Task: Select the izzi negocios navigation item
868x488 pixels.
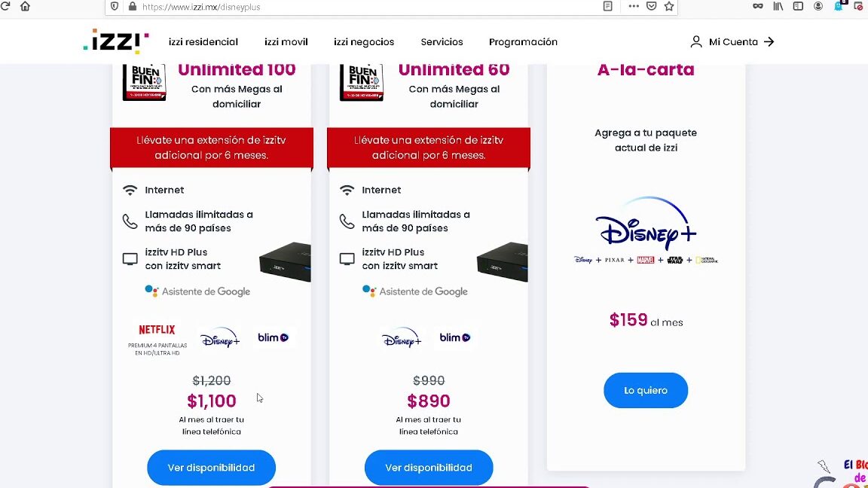Action: pyautogui.click(x=364, y=42)
